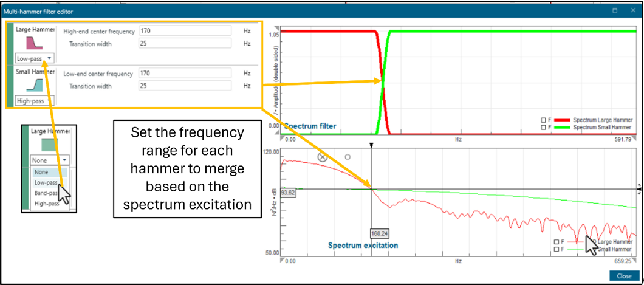Screen dimensions: 644x285
Task: Click the black triangle cursor handle above excitation plot
Action: (371, 146)
